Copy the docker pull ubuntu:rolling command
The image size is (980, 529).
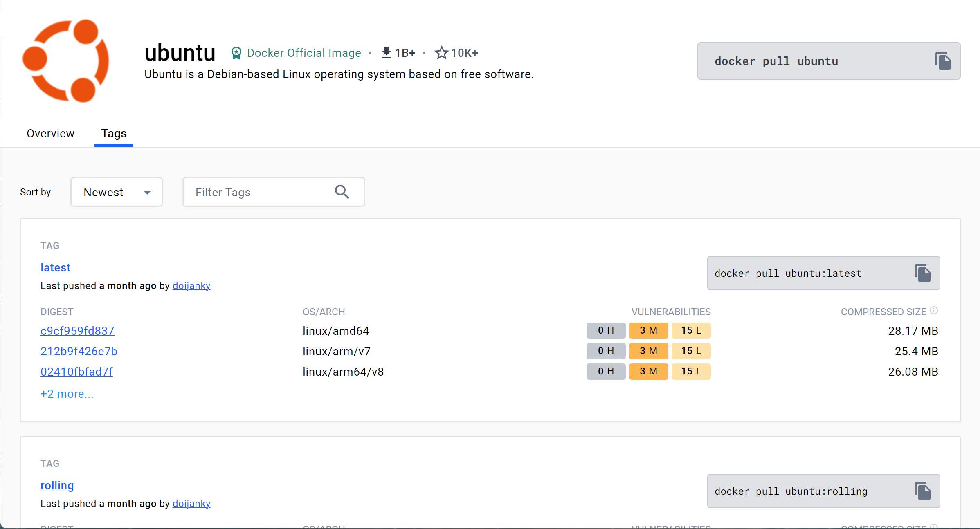click(x=923, y=491)
